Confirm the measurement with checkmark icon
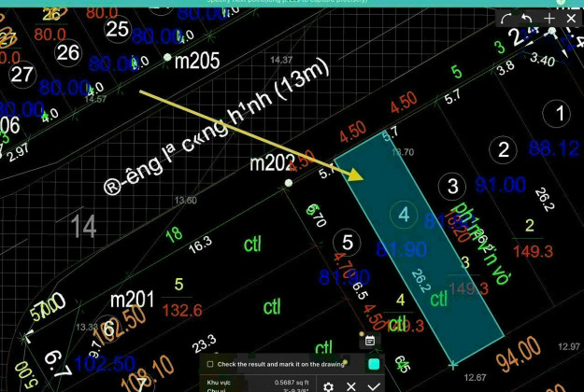 click(374, 386)
